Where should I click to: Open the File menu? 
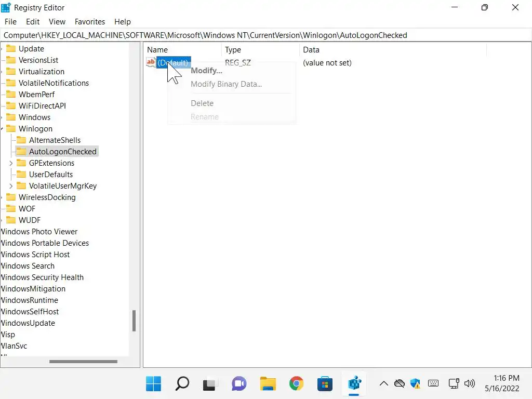point(10,22)
